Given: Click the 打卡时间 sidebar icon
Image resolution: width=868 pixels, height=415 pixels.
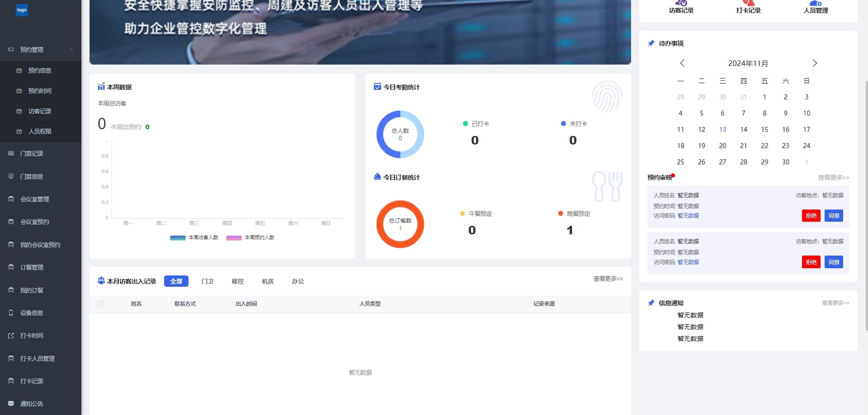Looking at the screenshot, I should click(11, 336).
